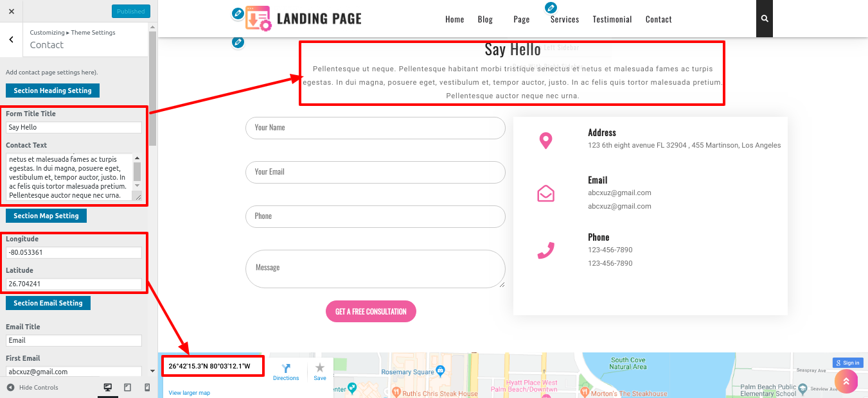Image resolution: width=868 pixels, height=398 pixels.
Task: Click the edit pencil above Services menu
Action: click(x=551, y=8)
